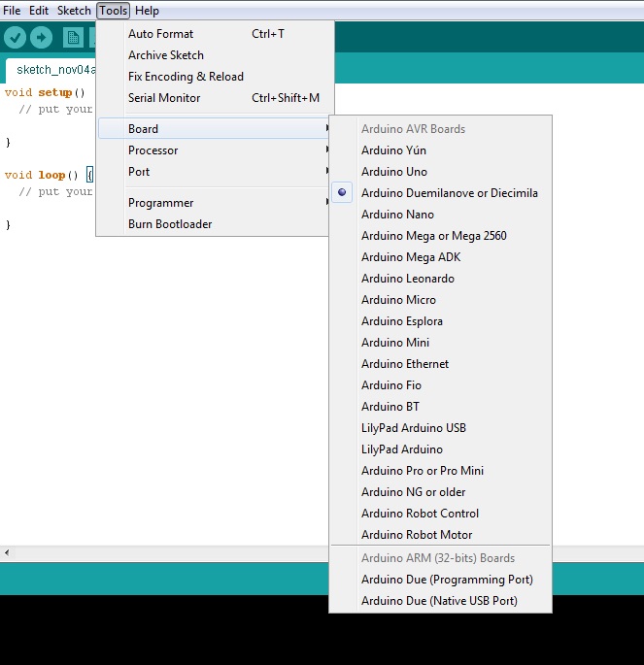Select Arduino Yún board
The height and width of the screenshot is (665, 644).
coord(440,150)
